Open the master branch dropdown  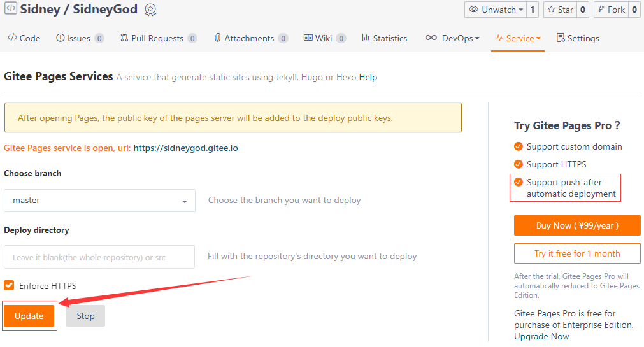[x=99, y=201]
